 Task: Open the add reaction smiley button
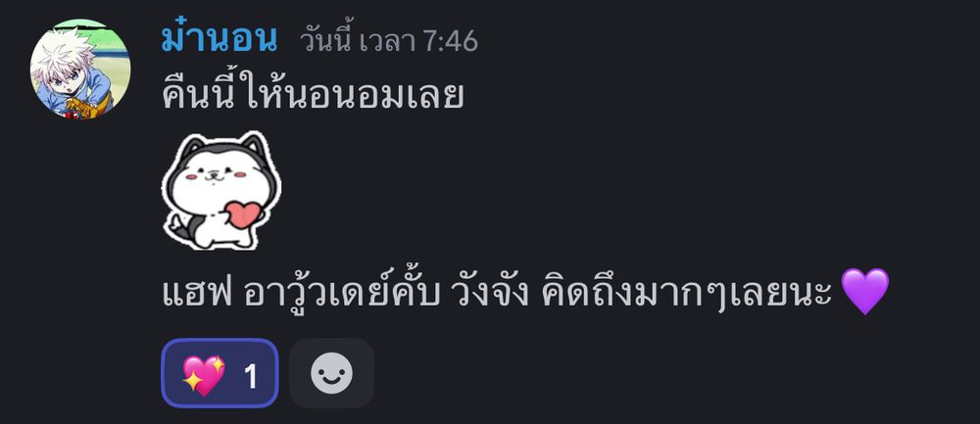(x=331, y=373)
